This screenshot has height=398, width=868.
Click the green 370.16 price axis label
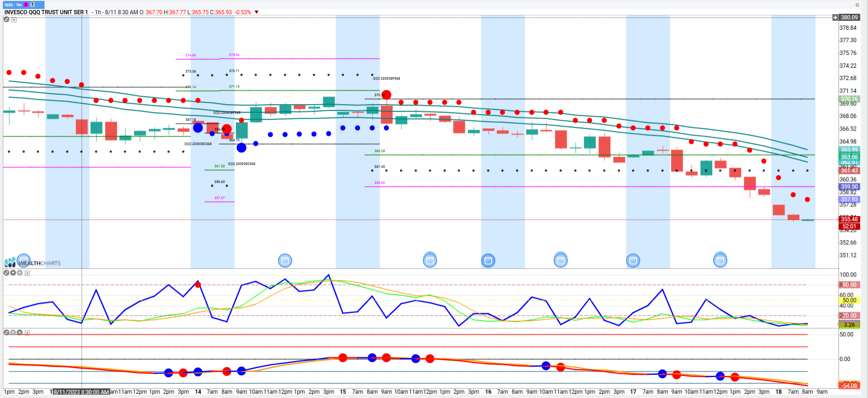click(x=849, y=99)
